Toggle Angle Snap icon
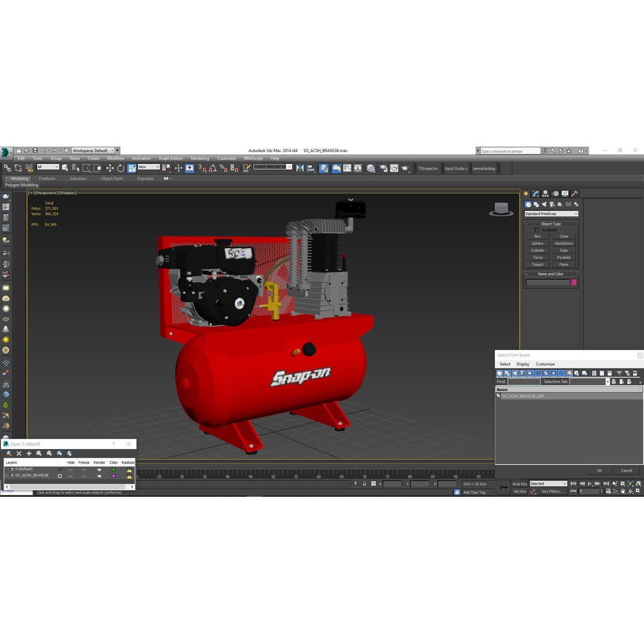Viewport: 644px width, 644px height. pyautogui.click(x=213, y=168)
